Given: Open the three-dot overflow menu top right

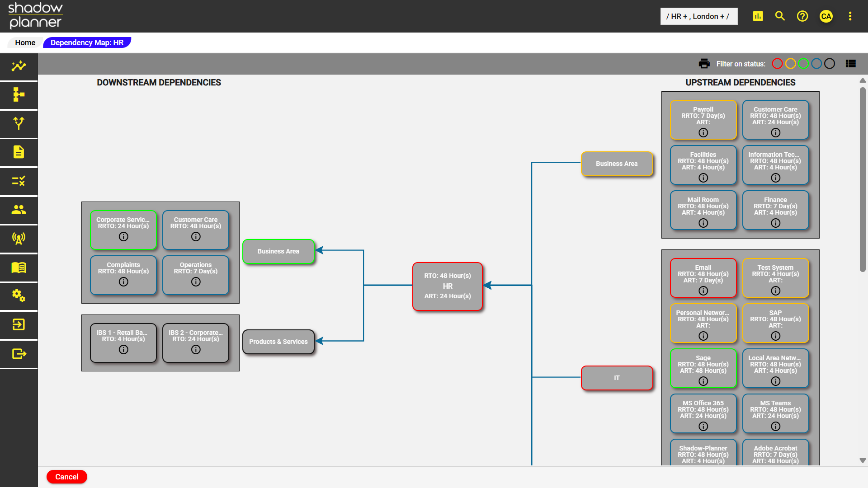Looking at the screenshot, I should click(850, 16).
